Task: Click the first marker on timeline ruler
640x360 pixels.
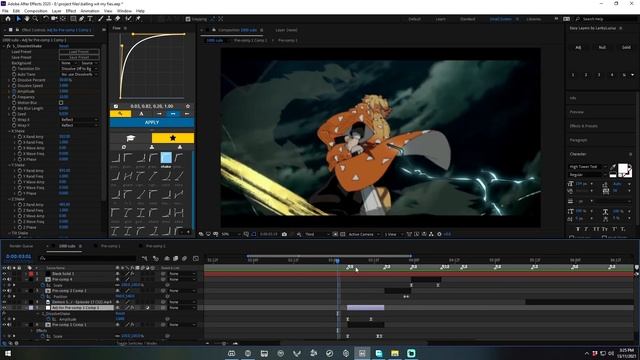Action: [x=349, y=267]
